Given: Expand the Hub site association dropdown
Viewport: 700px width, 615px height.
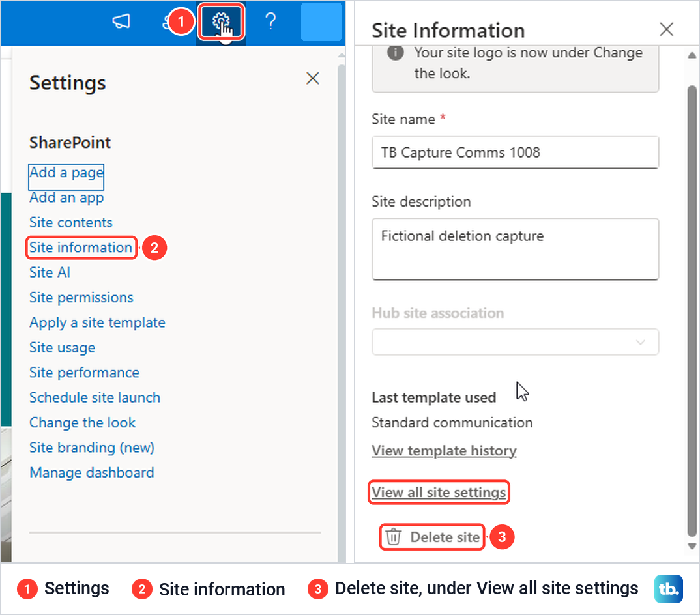Looking at the screenshot, I should click(515, 342).
